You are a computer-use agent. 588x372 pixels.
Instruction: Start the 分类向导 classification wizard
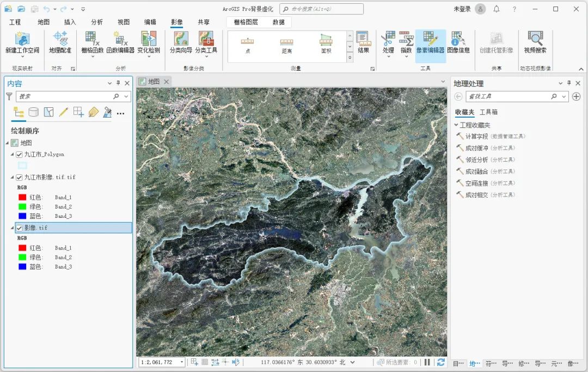(181, 42)
